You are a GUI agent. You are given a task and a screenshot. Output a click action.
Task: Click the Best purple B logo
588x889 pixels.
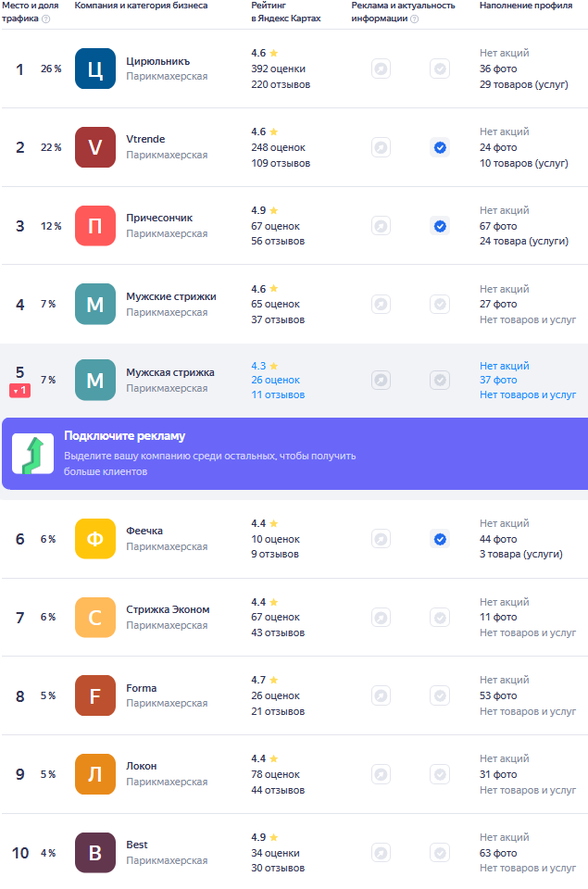pyautogui.click(x=95, y=853)
